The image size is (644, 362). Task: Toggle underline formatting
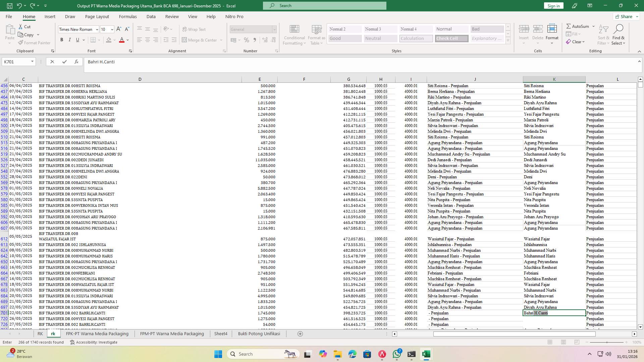tap(77, 40)
